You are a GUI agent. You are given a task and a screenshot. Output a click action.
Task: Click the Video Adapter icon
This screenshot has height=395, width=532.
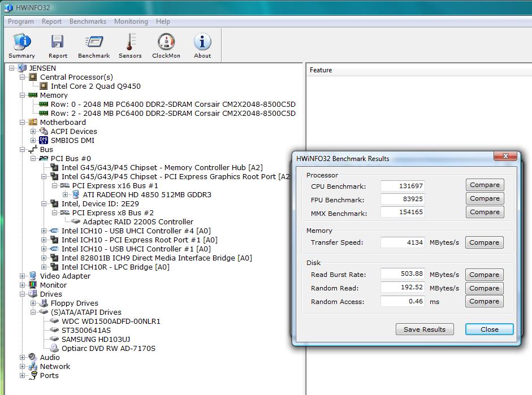(33, 276)
